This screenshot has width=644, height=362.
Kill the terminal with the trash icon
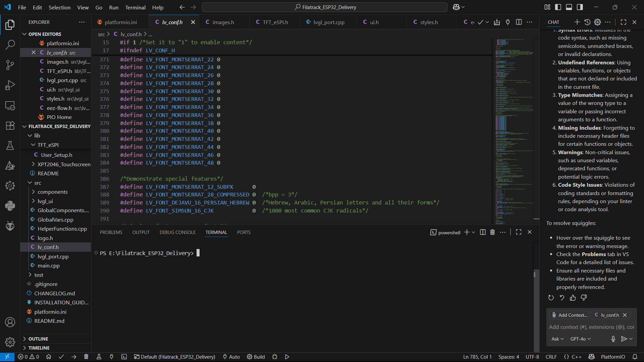492,232
